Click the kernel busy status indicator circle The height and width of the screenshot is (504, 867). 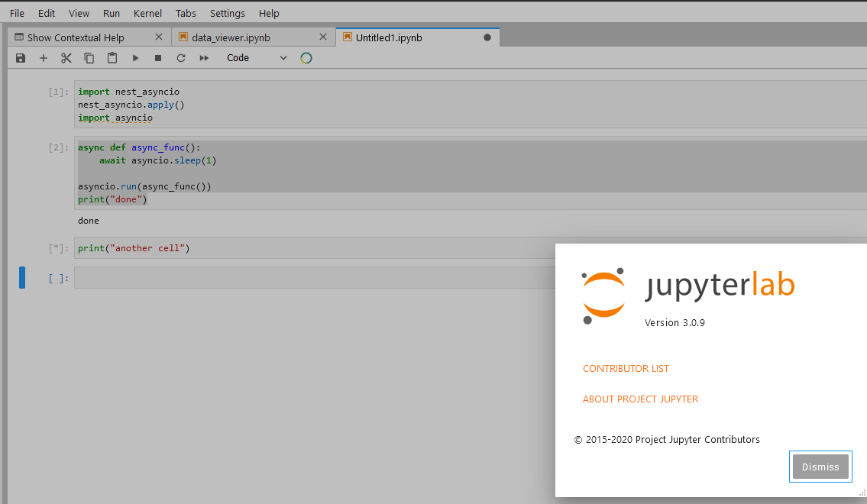306,58
